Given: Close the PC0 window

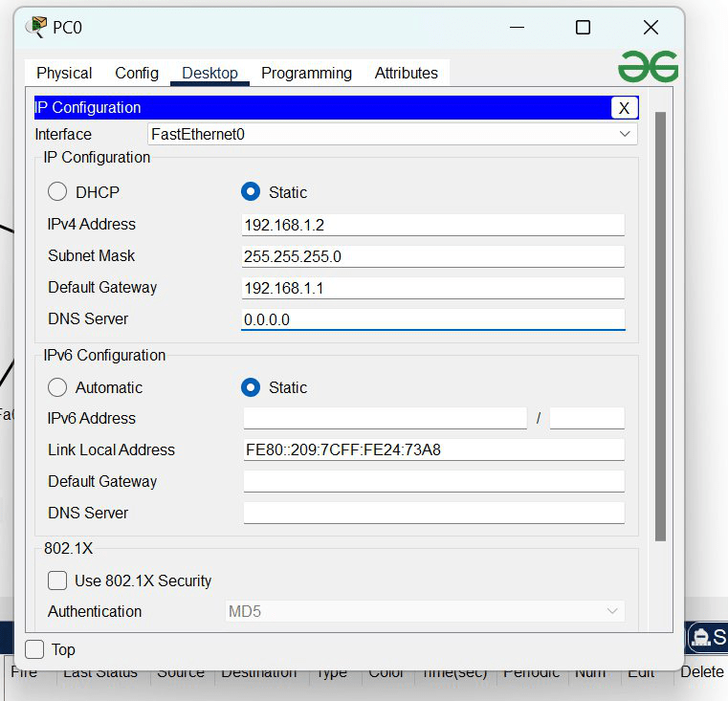Looking at the screenshot, I should coord(651,28).
